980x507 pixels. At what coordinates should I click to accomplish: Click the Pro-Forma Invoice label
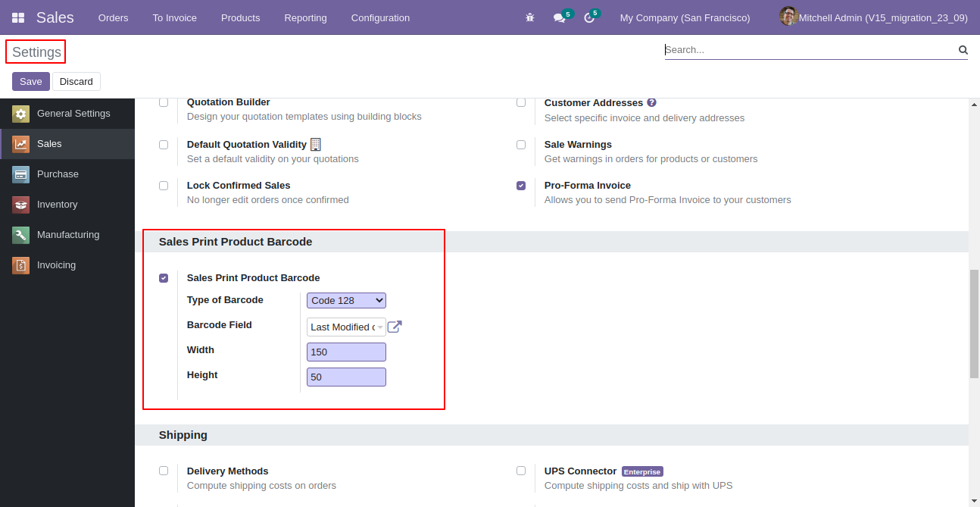click(x=588, y=185)
